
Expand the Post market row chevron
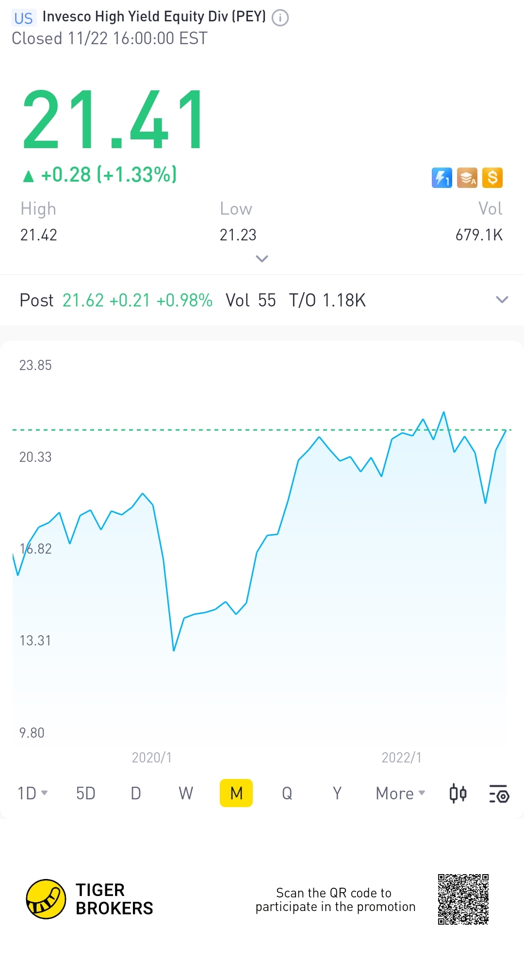[x=502, y=300]
